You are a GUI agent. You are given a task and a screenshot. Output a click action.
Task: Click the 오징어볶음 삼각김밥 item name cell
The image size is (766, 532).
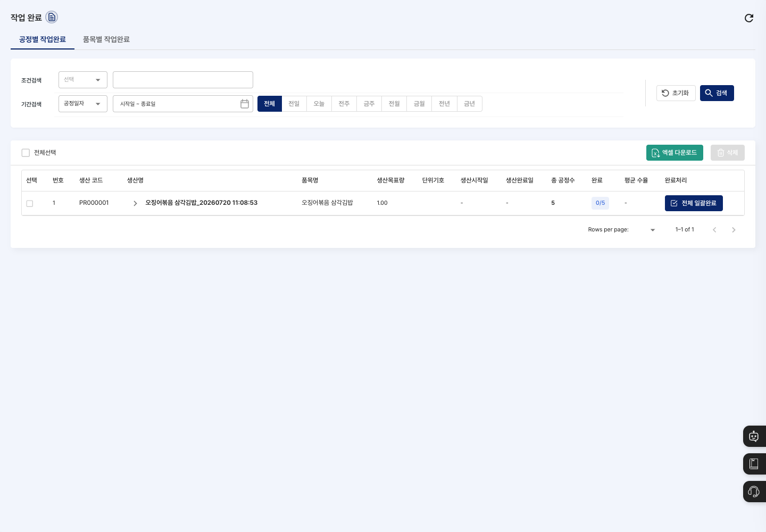click(x=327, y=203)
